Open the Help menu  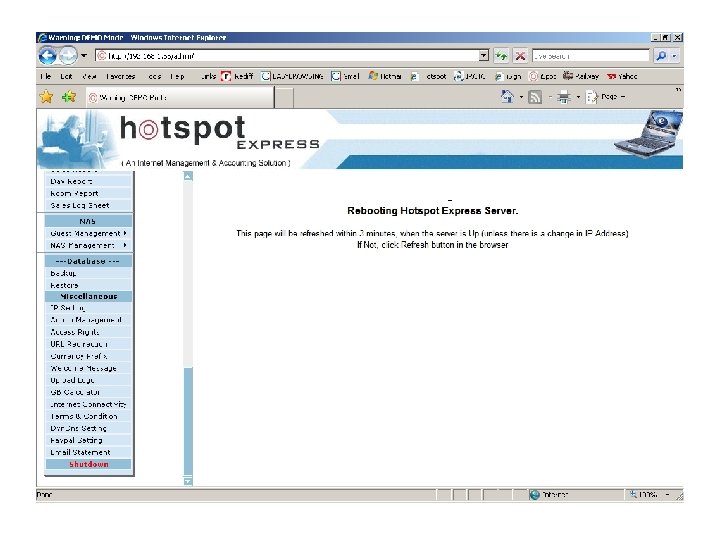click(x=177, y=76)
